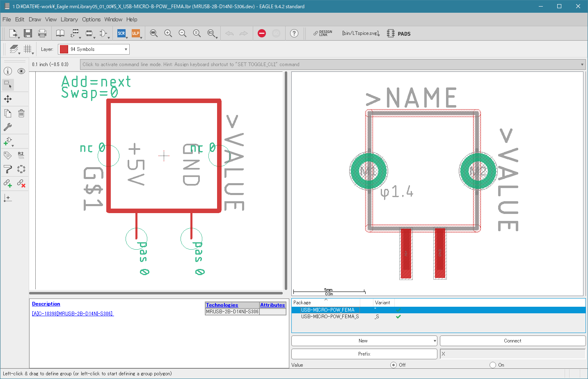Click the Save floppy disk icon

[28, 34]
